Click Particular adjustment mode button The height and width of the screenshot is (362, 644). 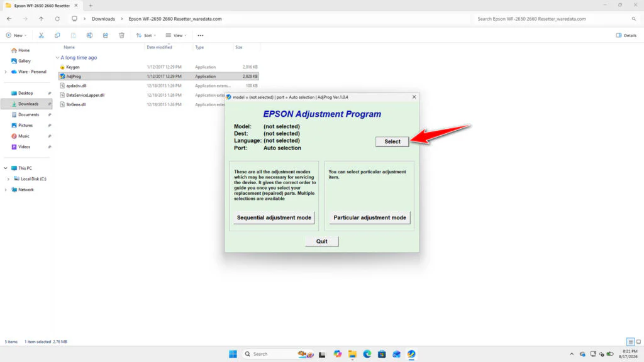pos(370,217)
